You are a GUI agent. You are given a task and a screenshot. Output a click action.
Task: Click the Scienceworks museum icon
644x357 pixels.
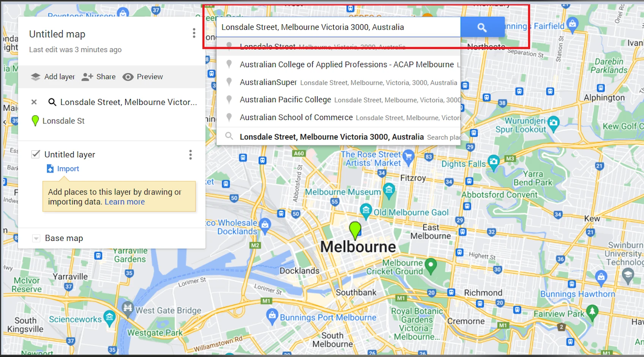tap(109, 318)
